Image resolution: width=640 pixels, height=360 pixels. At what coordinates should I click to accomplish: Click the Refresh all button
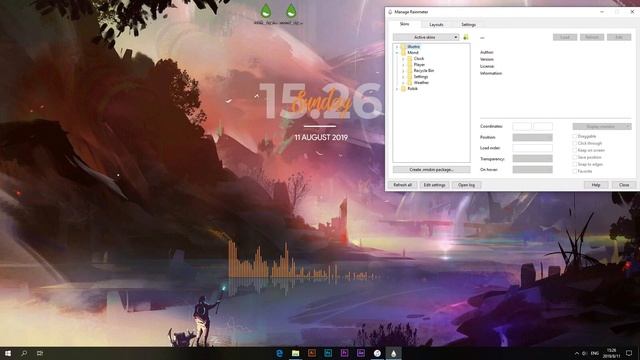pos(402,185)
